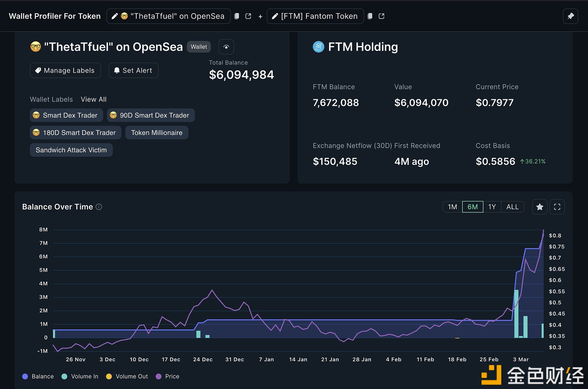Switch chart range to 6M
588x389 pixels.
(x=472, y=207)
